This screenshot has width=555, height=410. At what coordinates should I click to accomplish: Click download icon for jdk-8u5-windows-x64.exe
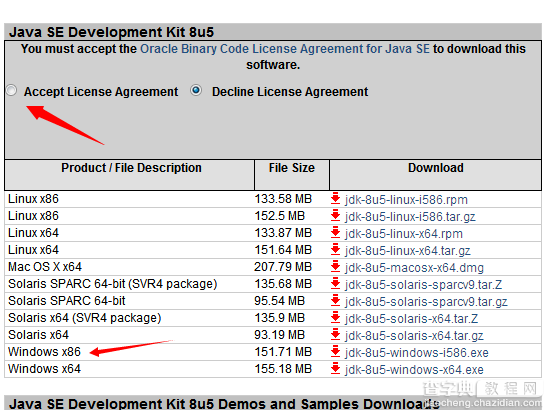click(335, 369)
